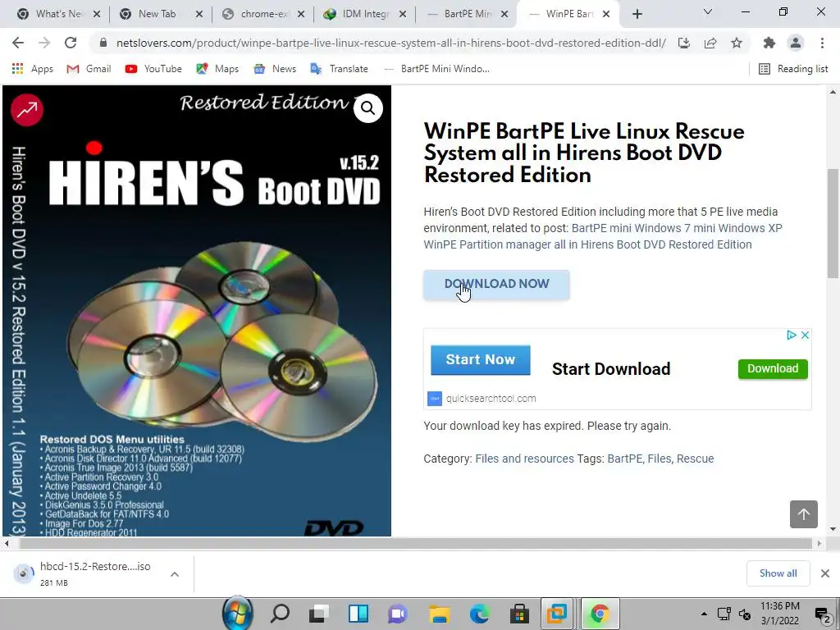The image size is (840, 630).
Task: Open the notification center icon
Action: pos(822,614)
